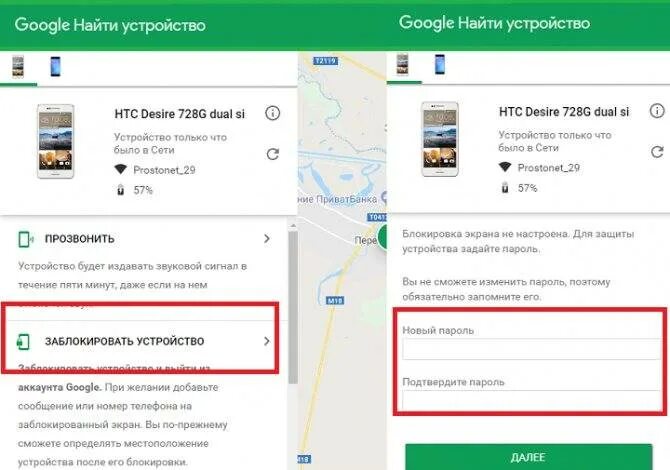
Task: Click the Новый пароль input field
Action: coord(532,350)
